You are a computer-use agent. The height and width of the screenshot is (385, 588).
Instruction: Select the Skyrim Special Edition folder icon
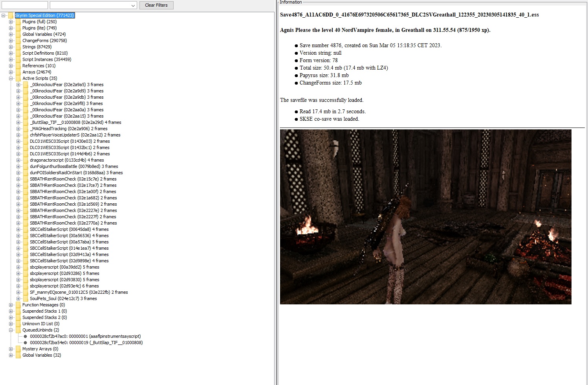click(x=11, y=15)
